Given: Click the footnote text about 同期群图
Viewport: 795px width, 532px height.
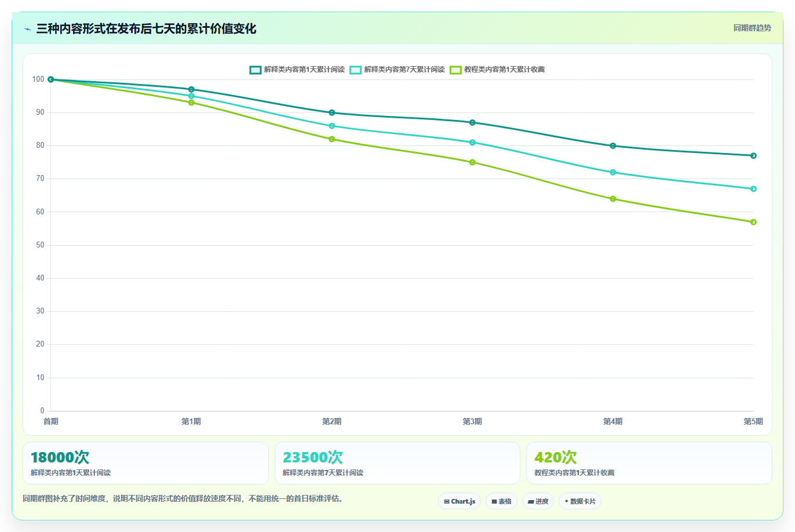Looking at the screenshot, I should pos(183,498).
